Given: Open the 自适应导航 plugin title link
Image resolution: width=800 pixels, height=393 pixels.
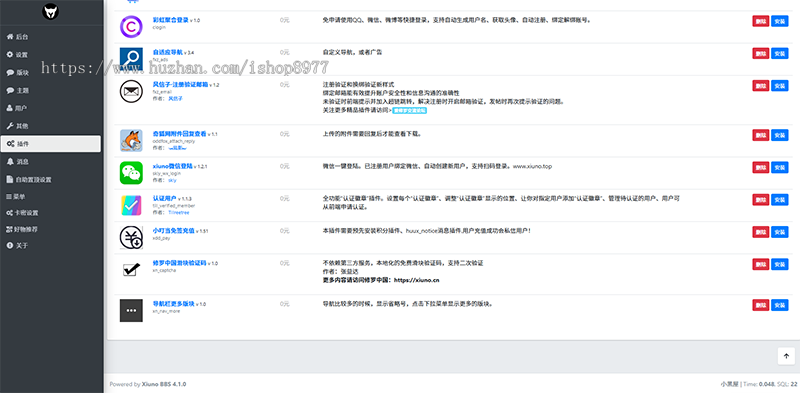Looking at the screenshot, I should (x=168, y=52).
